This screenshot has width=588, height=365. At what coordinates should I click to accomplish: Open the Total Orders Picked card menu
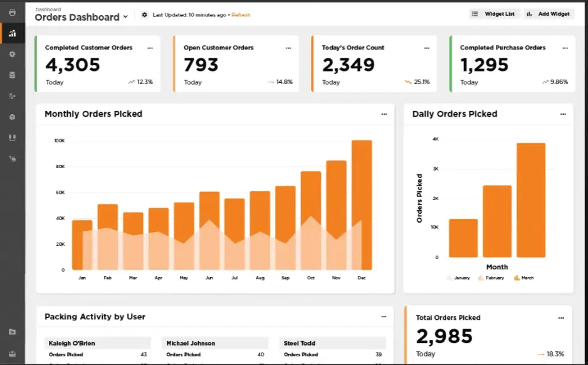tap(561, 318)
